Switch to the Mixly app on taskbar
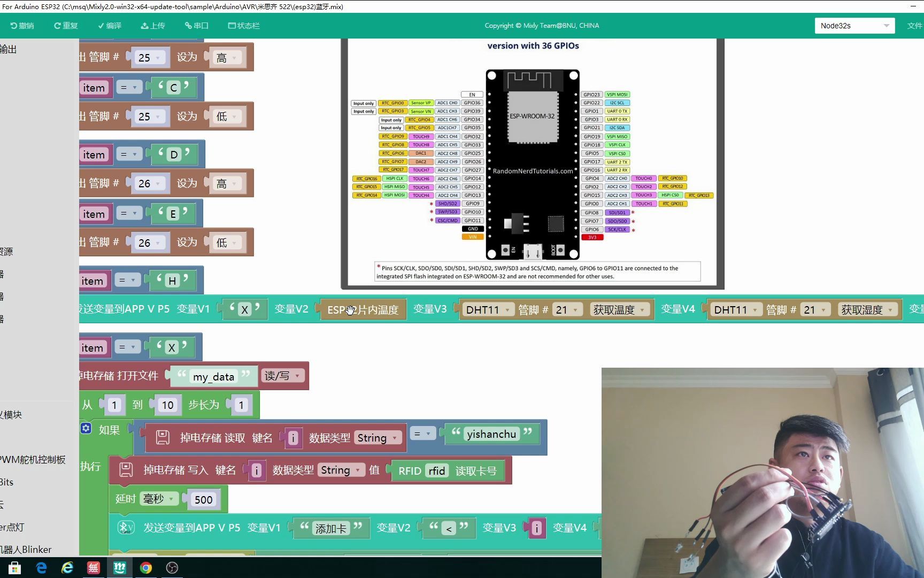924x578 pixels. [x=120, y=568]
